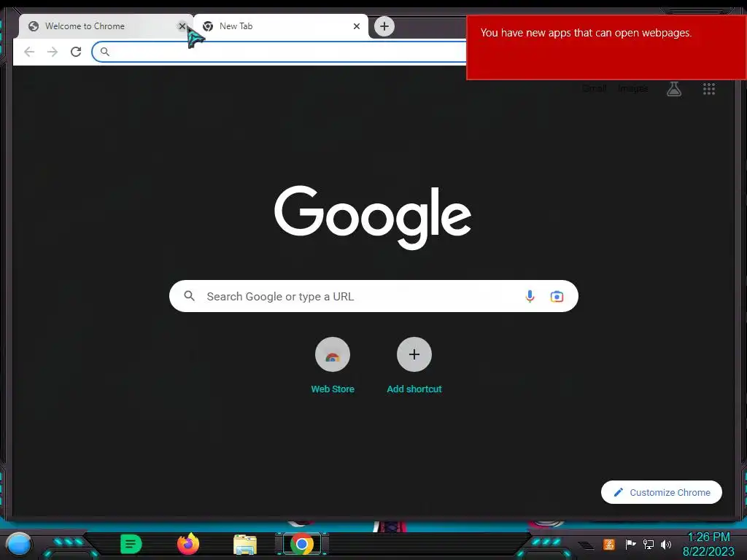Open the Google apps grid
Screen dimensions: 747x560
click(709, 88)
